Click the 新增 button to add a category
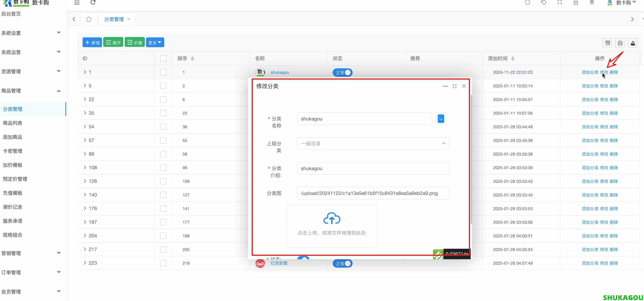Image resolution: width=644 pixels, height=301 pixels. pyautogui.click(x=92, y=42)
